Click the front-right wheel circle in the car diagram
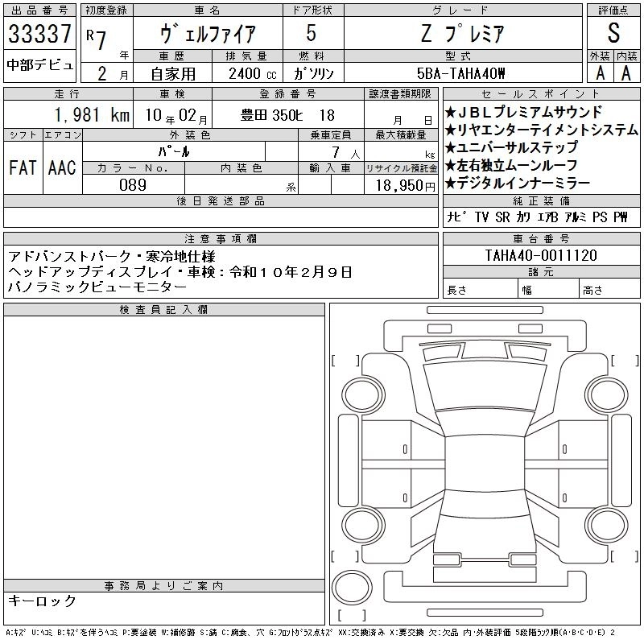Viewport: 644px width, 644px height. click(x=607, y=394)
